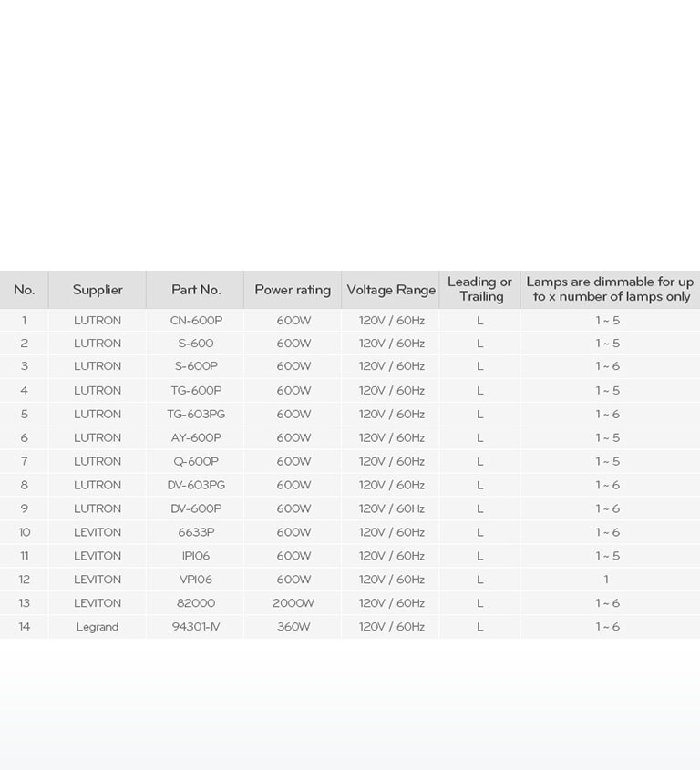Click the 360W power rating cell
The height and width of the screenshot is (770, 700).
pyautogui.click(x=293, y=627)
